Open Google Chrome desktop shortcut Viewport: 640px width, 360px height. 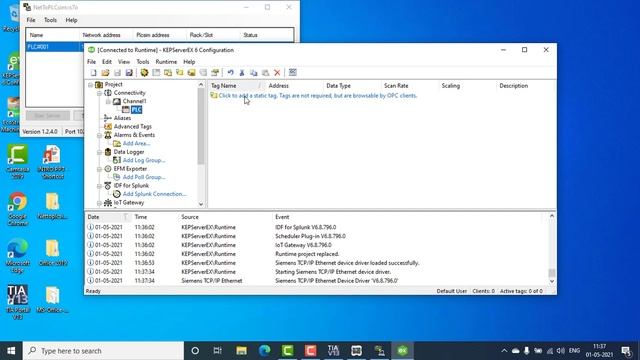(x=18, y=209)
